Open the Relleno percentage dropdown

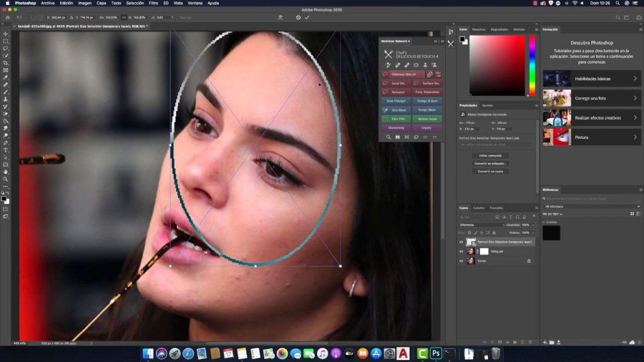533,233
